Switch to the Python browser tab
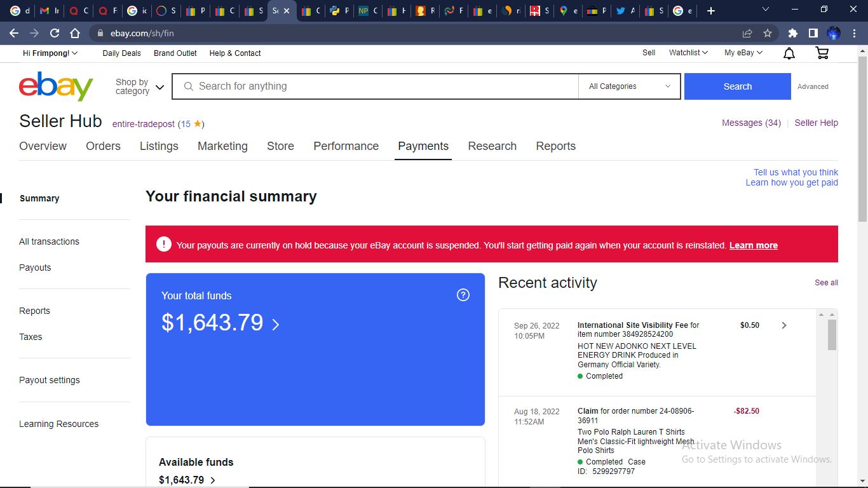Screen dimensions: 868x488 click(339, 11)
